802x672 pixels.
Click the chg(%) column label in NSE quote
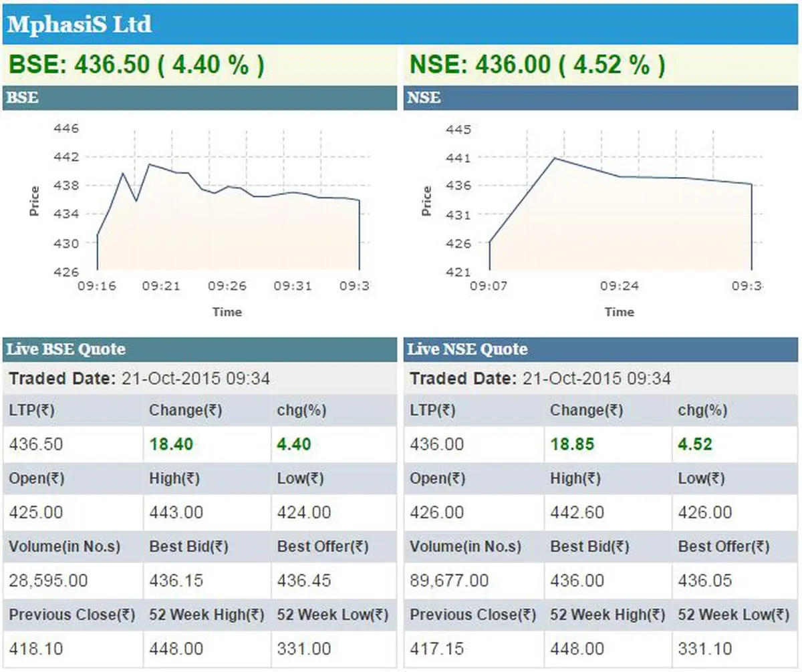pos(703,410)
